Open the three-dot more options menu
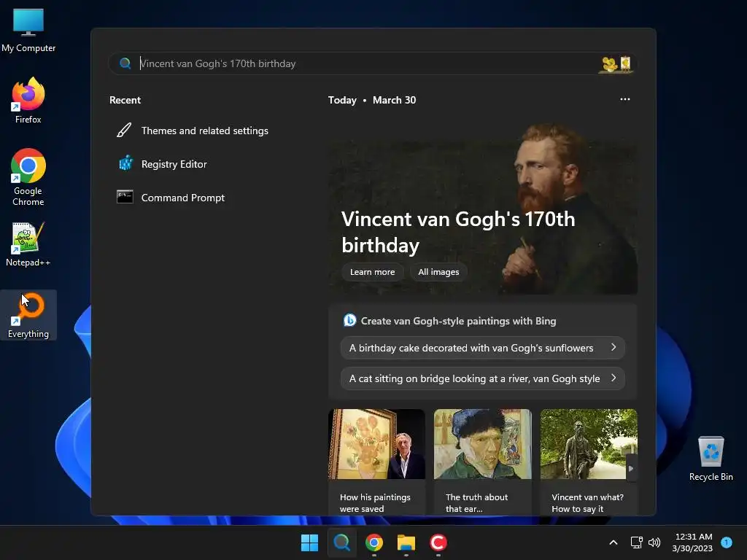Screen dimensions: 747x560 click(x=625, y=99)
